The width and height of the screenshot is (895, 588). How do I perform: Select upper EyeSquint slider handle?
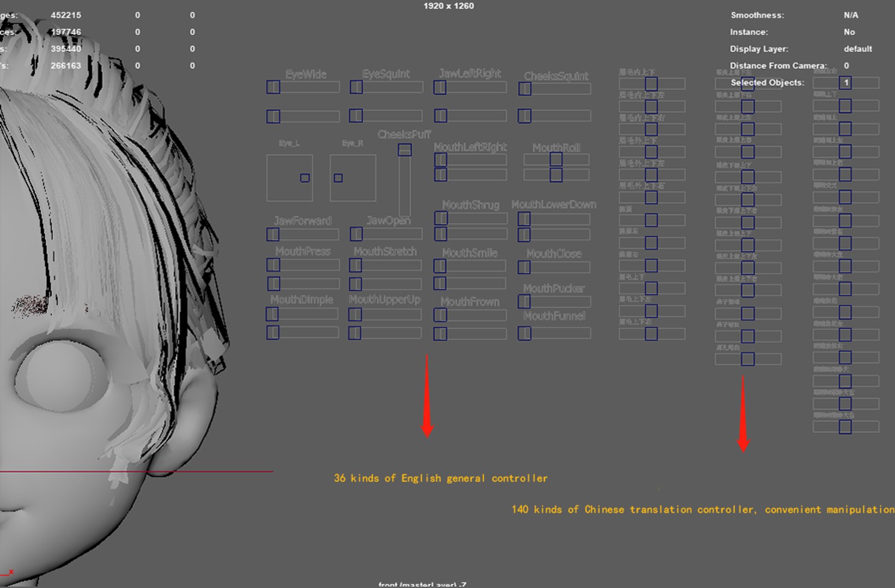(356, 87)
